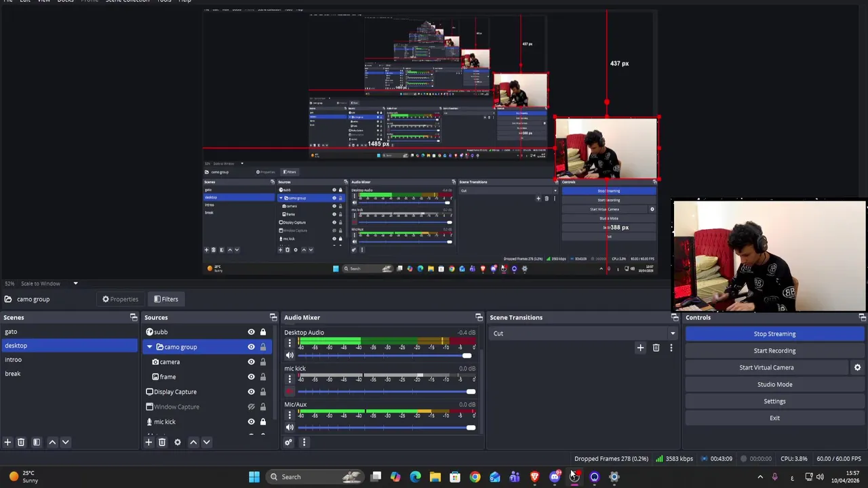Open Advanced Audio Properties gears icon
The height and width of the screenshot is (488, 868).
(x=288, y=442)
